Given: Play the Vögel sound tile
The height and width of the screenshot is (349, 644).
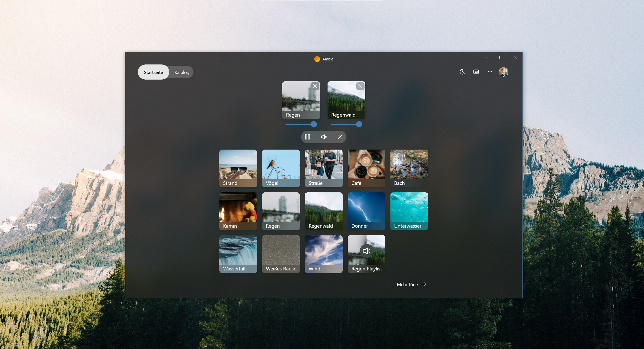Looking at the screenshot, I should [x=281, y=168].
